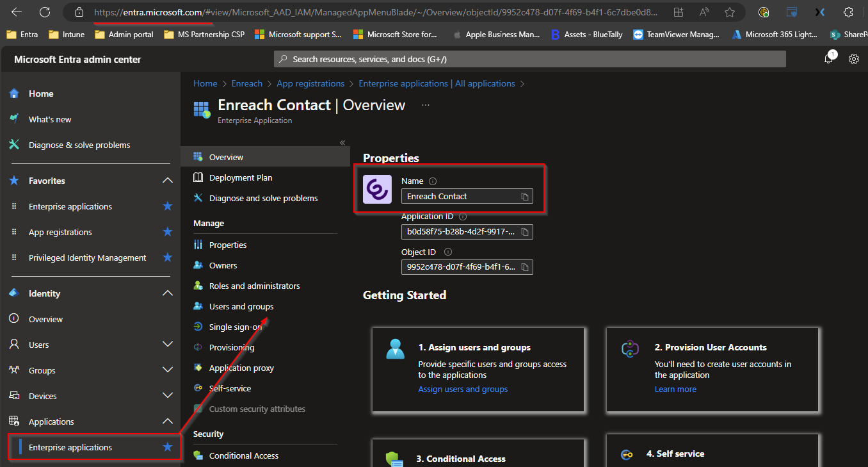Open the Intune bookmark folder
This screenshot has width=868, height=467.
[x=67, y=35]
